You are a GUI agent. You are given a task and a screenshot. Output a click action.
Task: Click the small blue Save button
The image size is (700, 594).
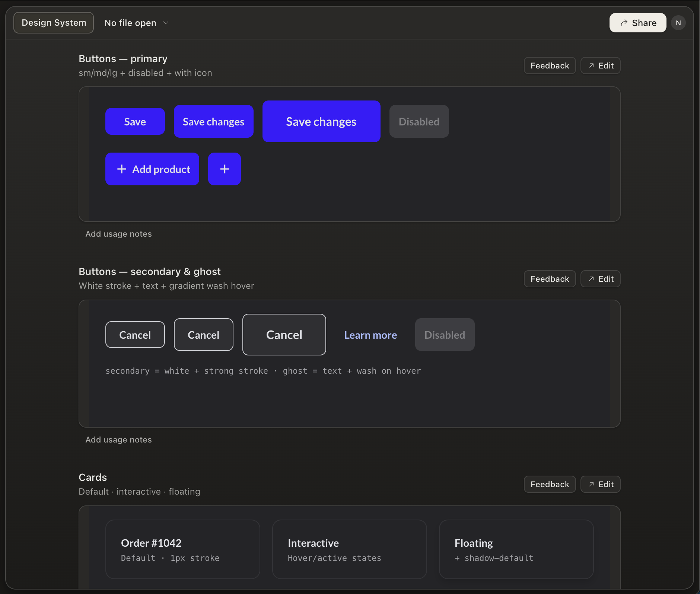135,122
